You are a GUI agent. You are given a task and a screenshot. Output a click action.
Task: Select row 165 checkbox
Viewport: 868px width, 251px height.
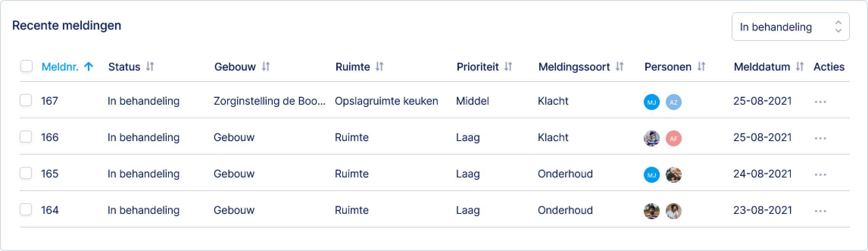point(26,173)
